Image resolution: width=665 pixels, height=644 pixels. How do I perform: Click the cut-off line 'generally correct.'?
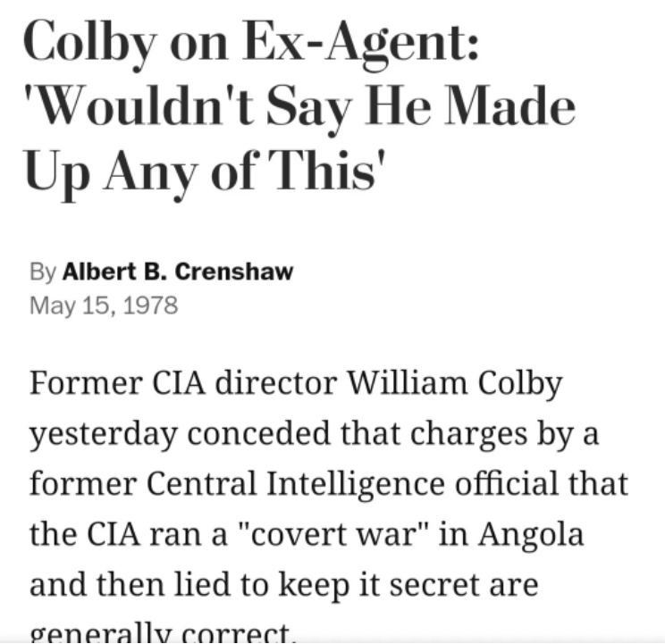162,633
